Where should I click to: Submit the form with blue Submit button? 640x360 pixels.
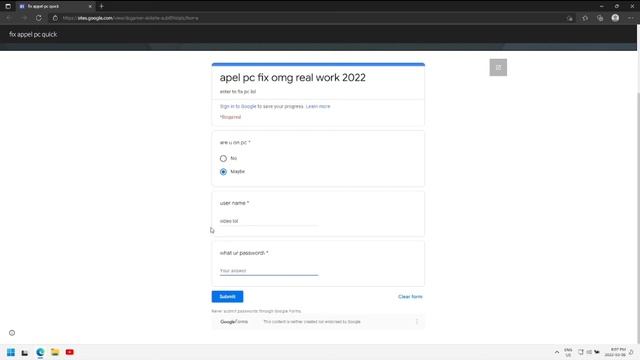(227, 297)
